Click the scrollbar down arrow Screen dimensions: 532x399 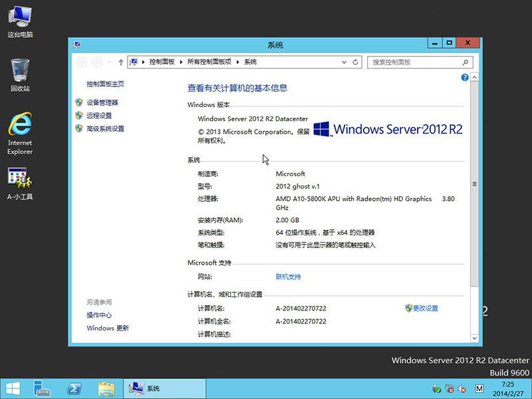(475, 338)
